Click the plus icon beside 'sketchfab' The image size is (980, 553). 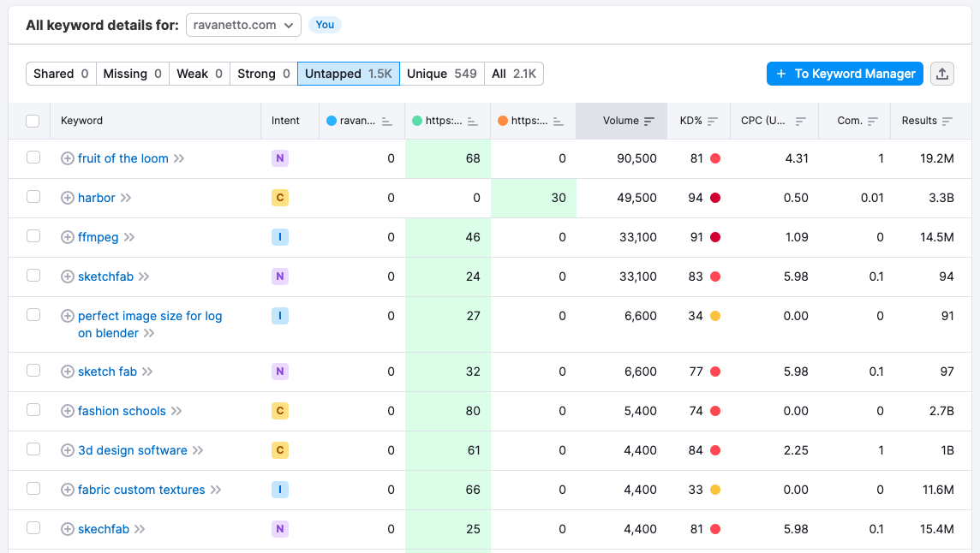(68, 276)
